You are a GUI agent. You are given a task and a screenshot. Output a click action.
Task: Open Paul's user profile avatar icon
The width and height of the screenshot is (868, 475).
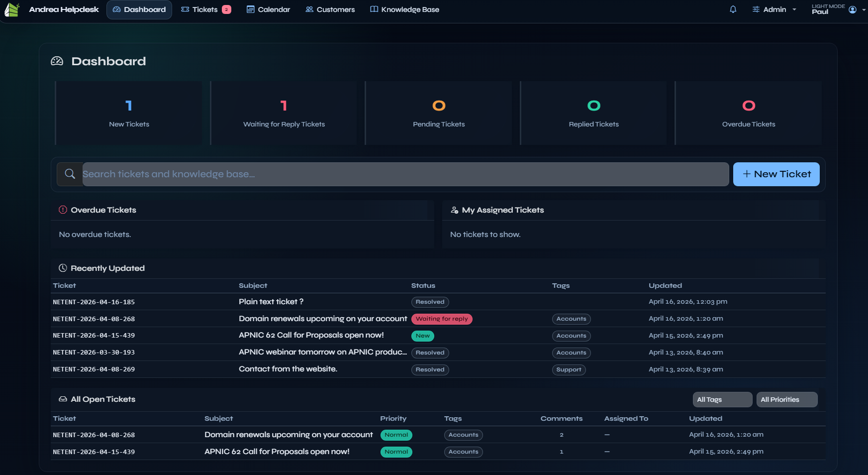tap(853, 9)
